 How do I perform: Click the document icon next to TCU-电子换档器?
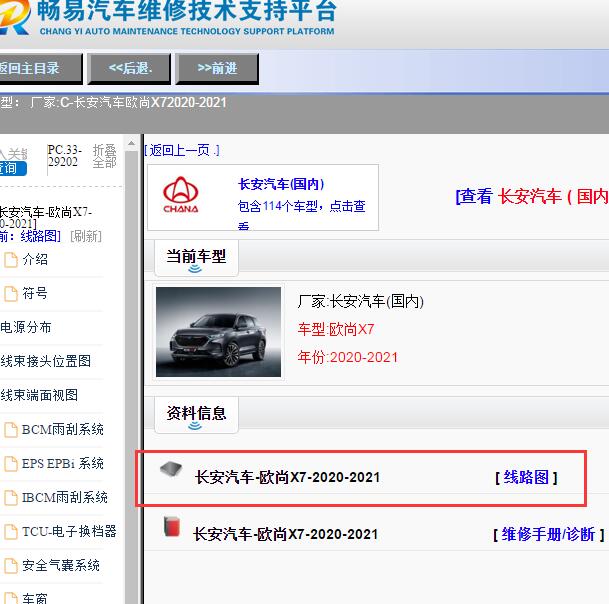tap(11, 531)
